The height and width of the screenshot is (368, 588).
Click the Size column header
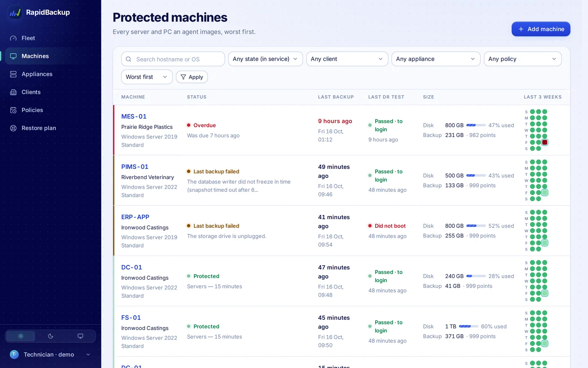pyautogui.click(x=429, y=97)
